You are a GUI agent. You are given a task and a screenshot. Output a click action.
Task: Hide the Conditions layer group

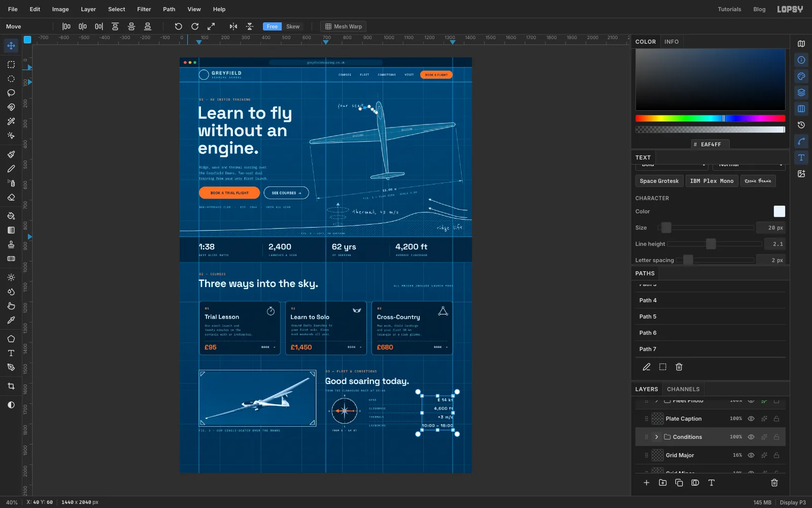[751, 437]
